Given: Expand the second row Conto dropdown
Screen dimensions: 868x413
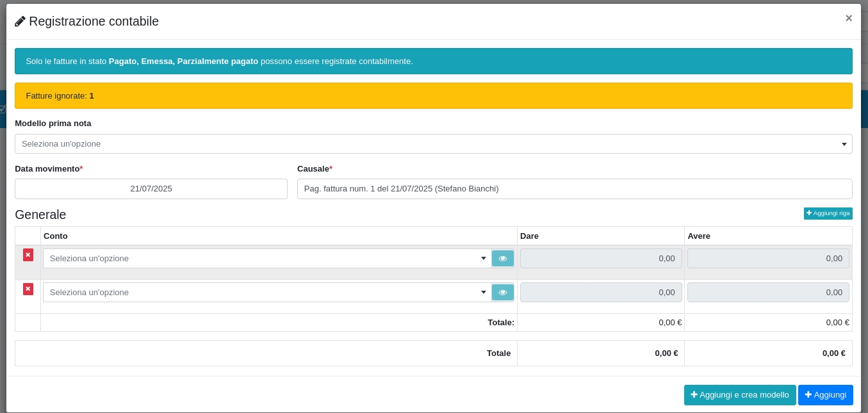Looking at the screenshot, I should tap(266, 293).
